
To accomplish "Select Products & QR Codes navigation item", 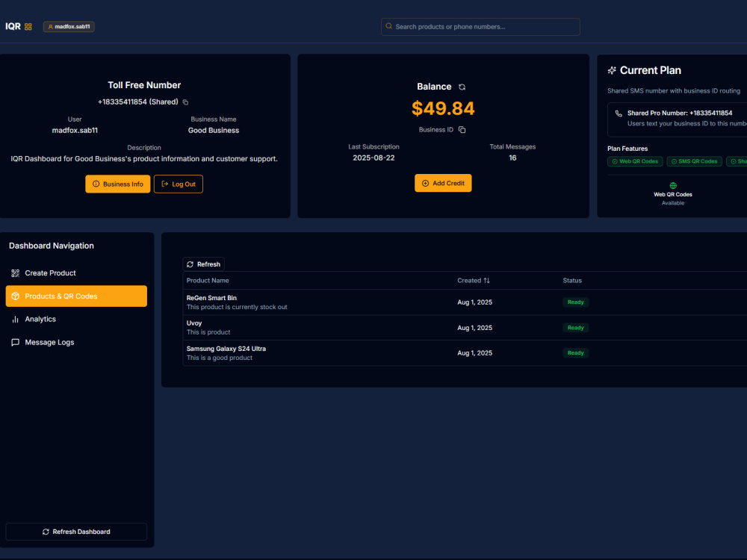I will [76, 296].
